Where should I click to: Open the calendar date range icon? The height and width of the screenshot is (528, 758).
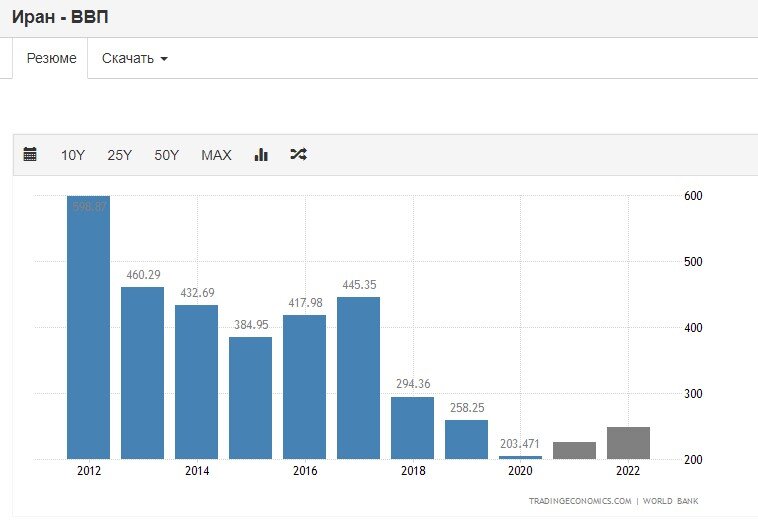(x=30, y=154)
